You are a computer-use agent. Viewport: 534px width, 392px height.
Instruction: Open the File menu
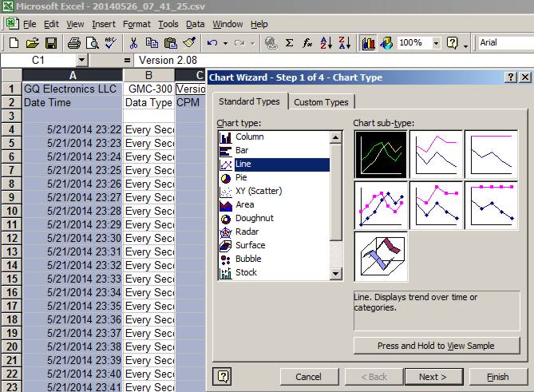click(x=30, y=24)
